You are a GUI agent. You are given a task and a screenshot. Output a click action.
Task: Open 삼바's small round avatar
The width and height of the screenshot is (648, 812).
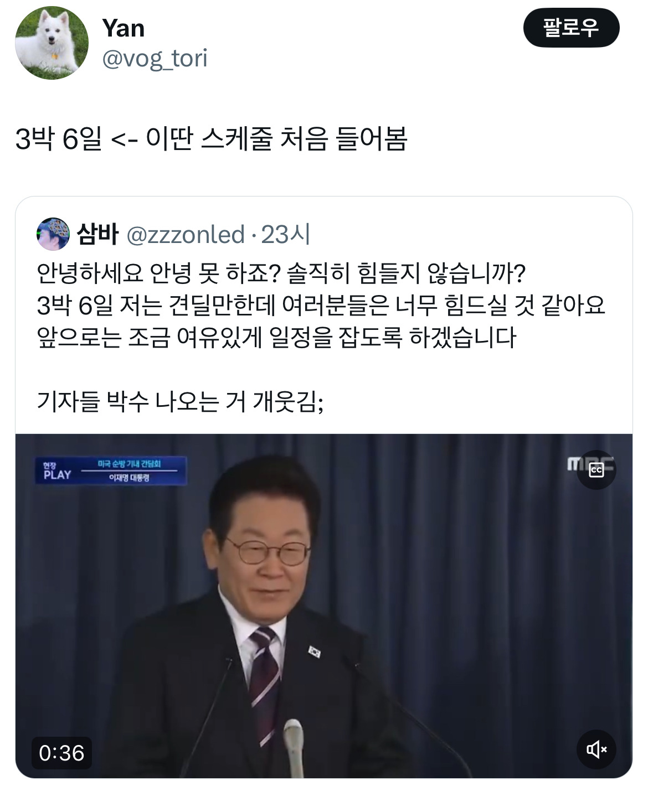click(x=53, y=234)
